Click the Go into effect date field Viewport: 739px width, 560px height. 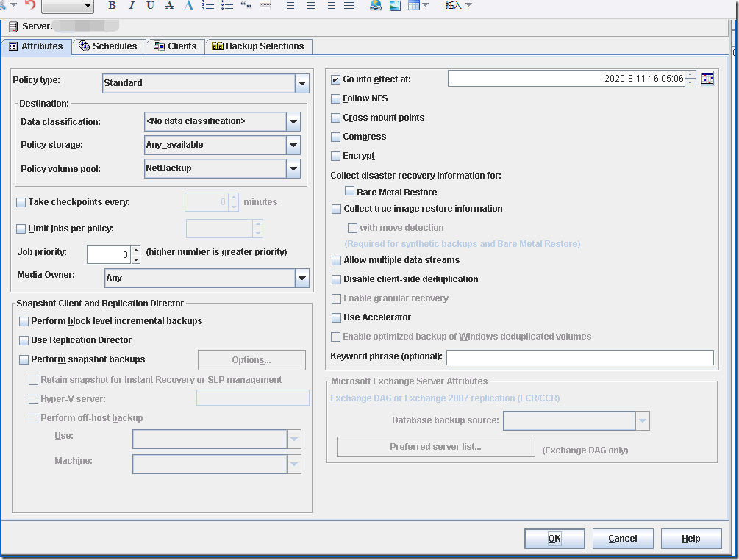[x=567, y=79]
